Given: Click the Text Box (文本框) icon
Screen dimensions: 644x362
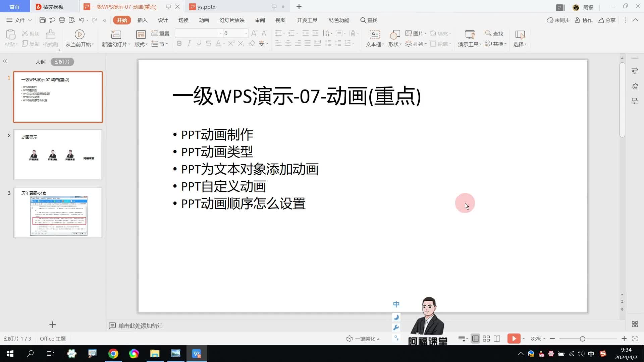Looking at the screenshot, I should click(x=374, y=35).
